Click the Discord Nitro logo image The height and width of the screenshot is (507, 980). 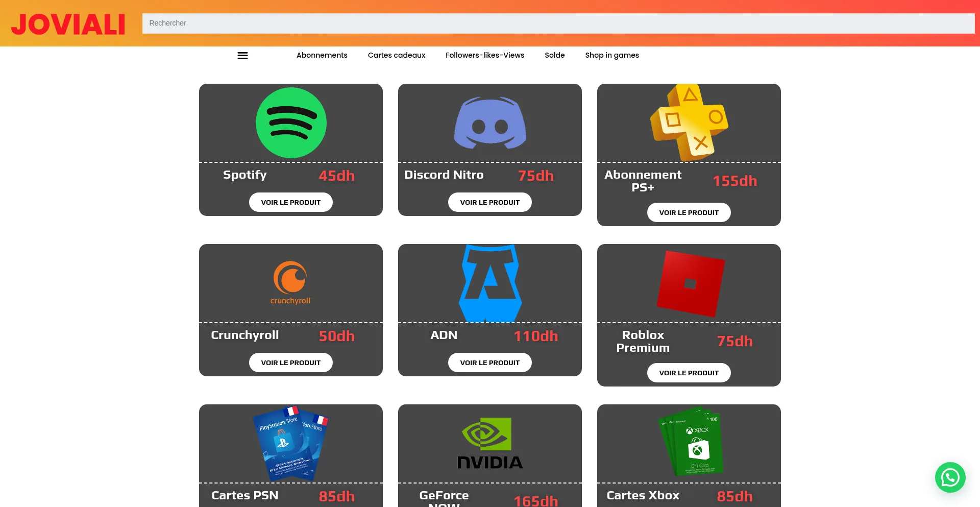coord(490,123)
